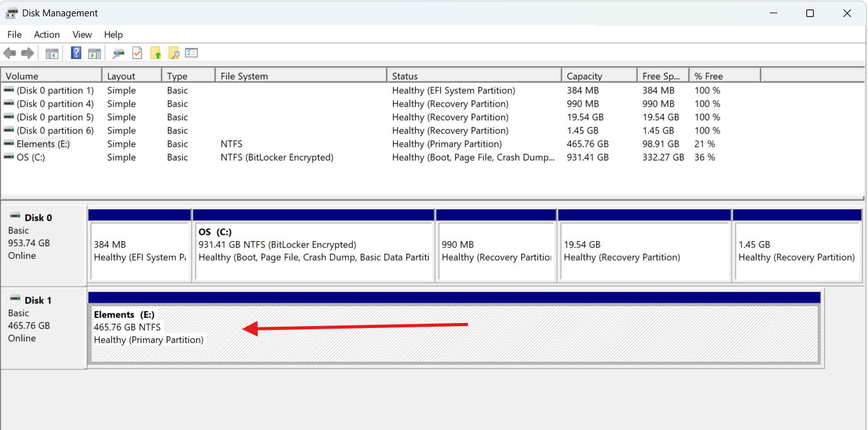Click drive icon beside OS (C:) in list
Viewport: 868px width, 430px height.
pos(9,157)
